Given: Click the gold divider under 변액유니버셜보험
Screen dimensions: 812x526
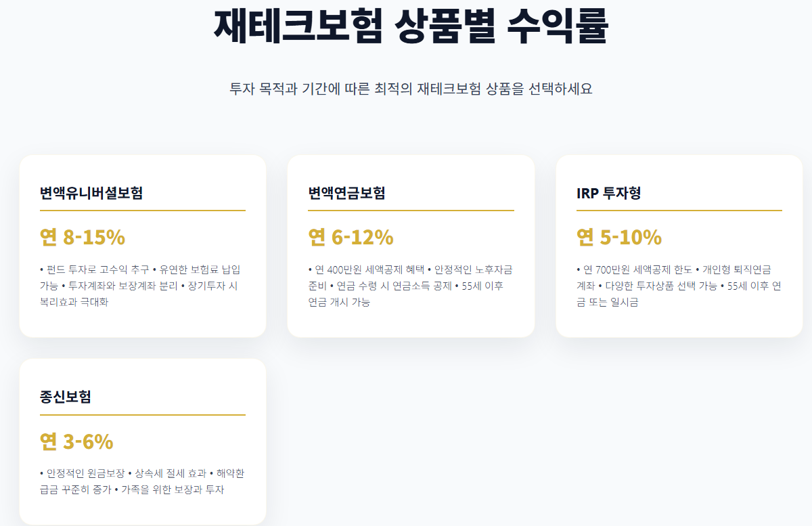Looking at the screenshot, I should coord(142,211).
